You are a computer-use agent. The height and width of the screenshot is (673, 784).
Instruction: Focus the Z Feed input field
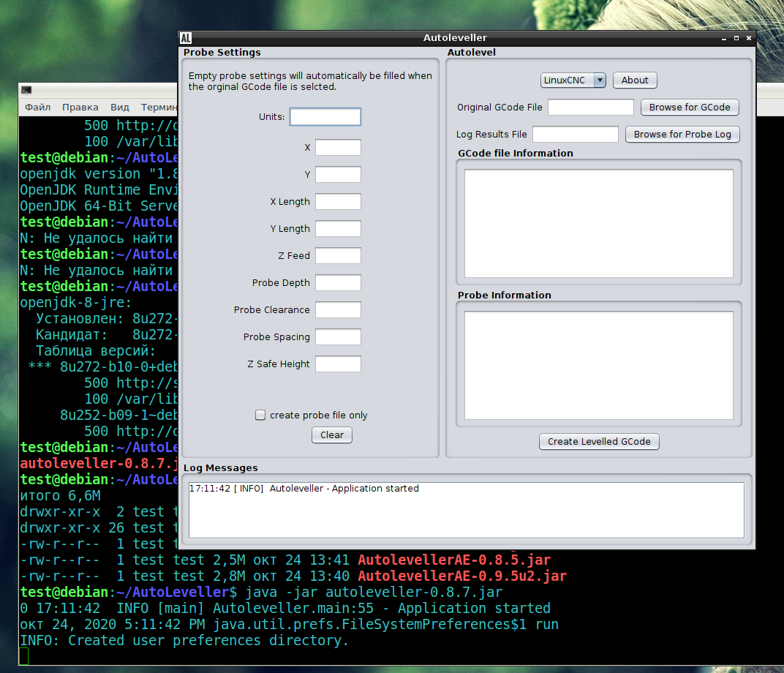(x=338, y=255)
